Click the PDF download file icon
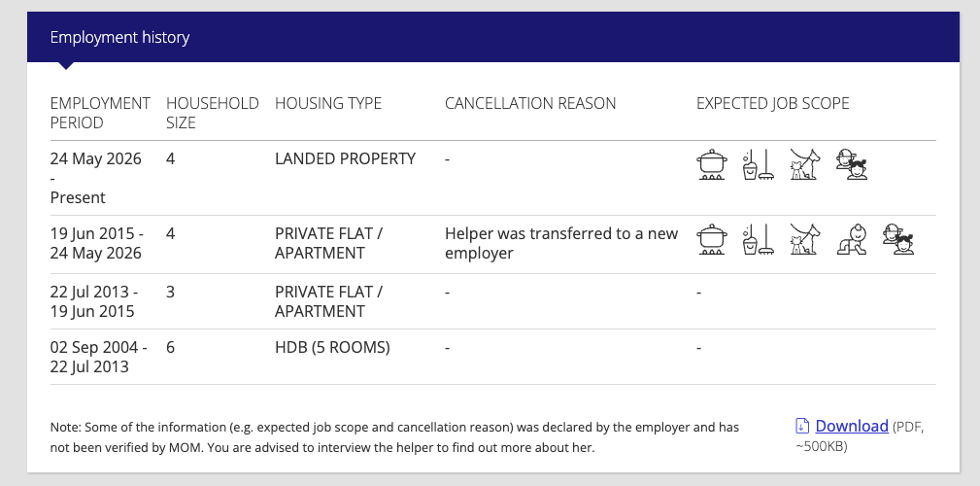The width and height of the screenshot is (980, 486). pyautogui.click(x=802, y=426)
